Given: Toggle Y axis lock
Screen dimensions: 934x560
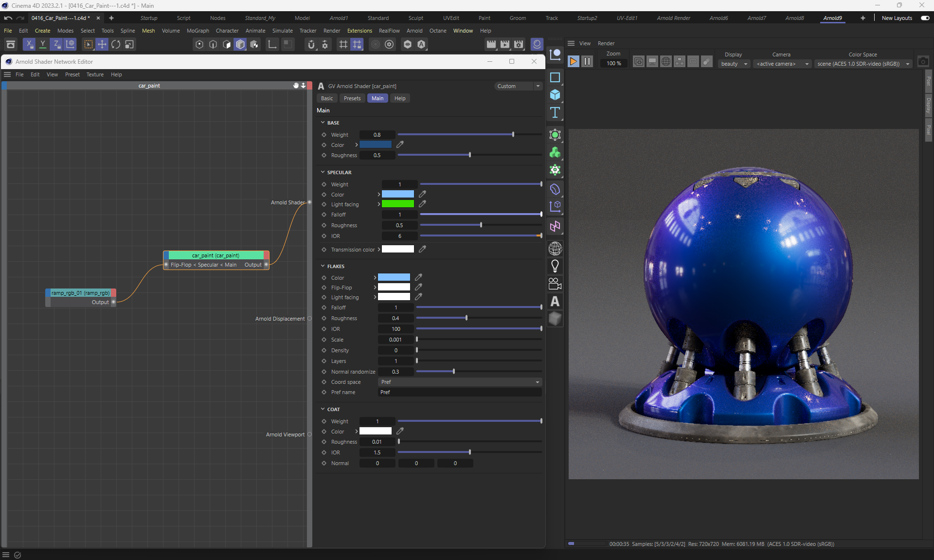Looking at the screenshot, I should point(43,44).
